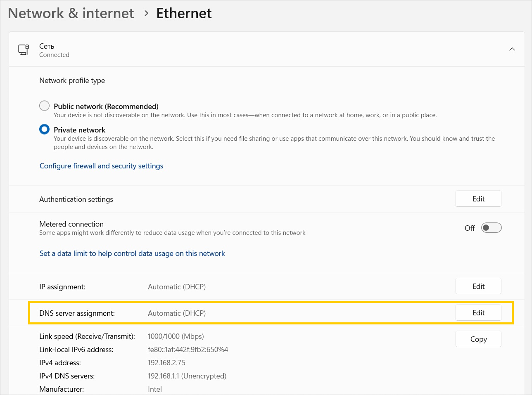
Task: Select the Public network (Recommended) option
Action: point(44,106)
